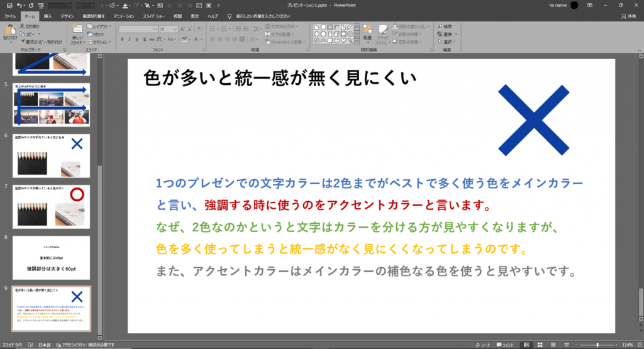Switch to Animations (アニメーション) tab
Image resolution: width=644 pixels, height=349 pixels.
point(124,16)
